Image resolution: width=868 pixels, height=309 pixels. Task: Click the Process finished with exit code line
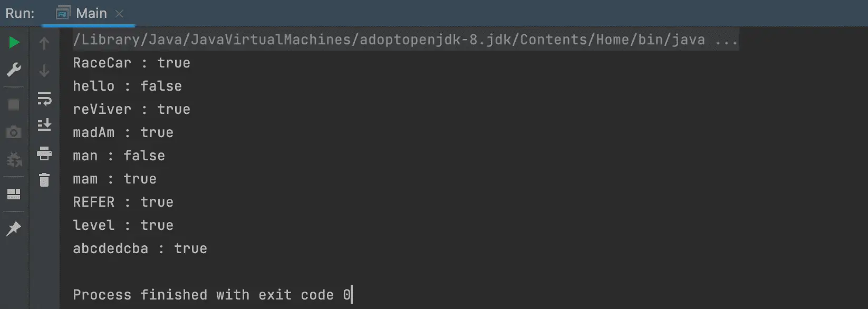(x=212, y=295)
